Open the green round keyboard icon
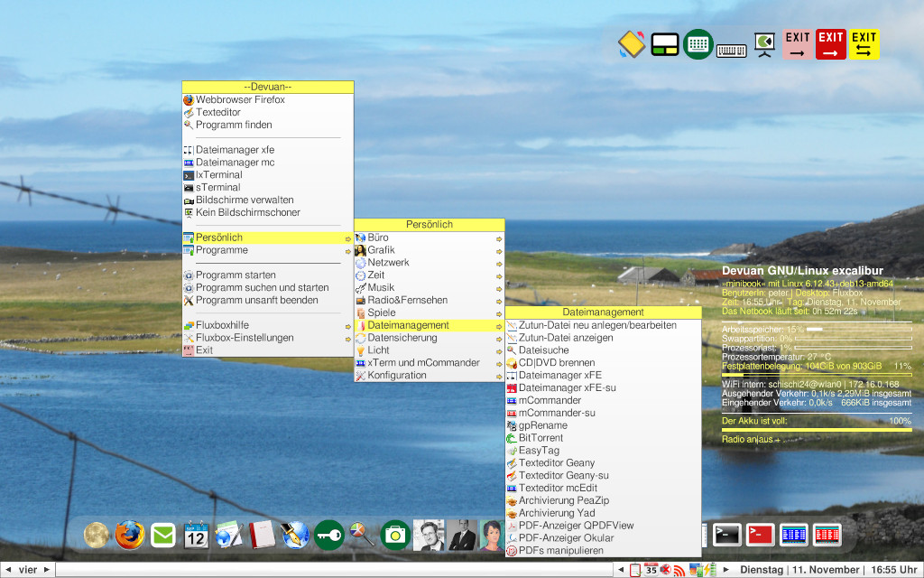Viewport: 924px width, 578px height. (698, 44)
